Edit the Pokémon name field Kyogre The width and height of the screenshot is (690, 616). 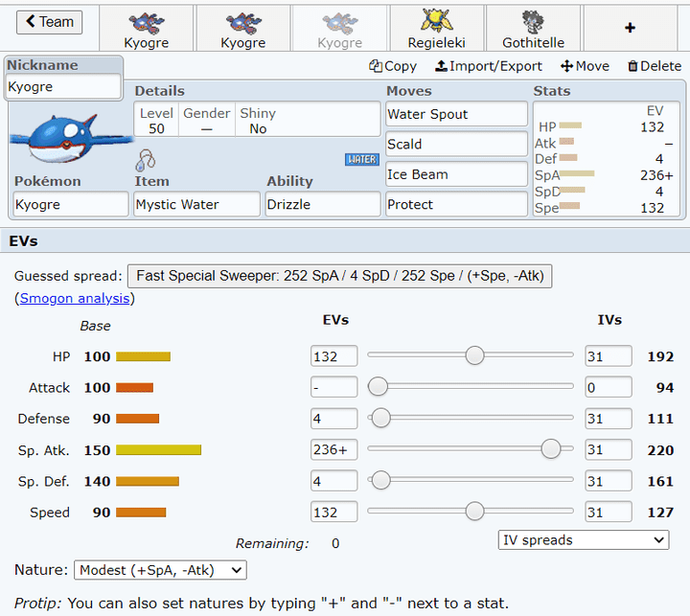71,204
